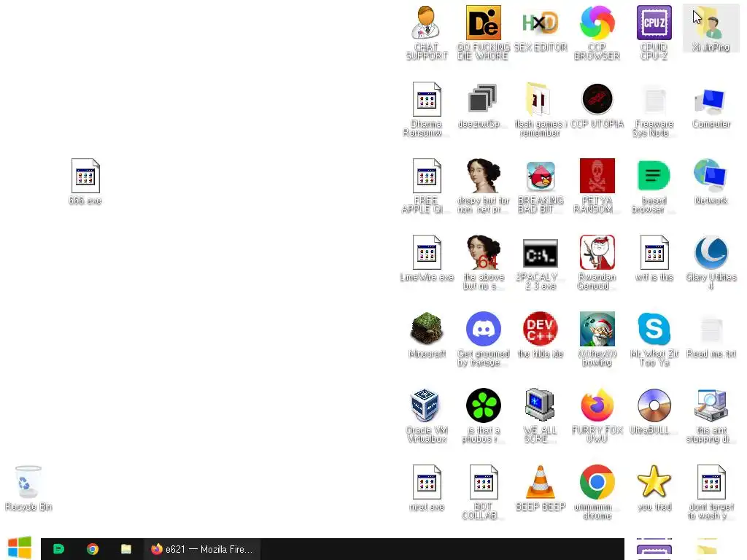
Task: Select the CCP UTOPIA black circle icon
Action: tap(597, 99)
